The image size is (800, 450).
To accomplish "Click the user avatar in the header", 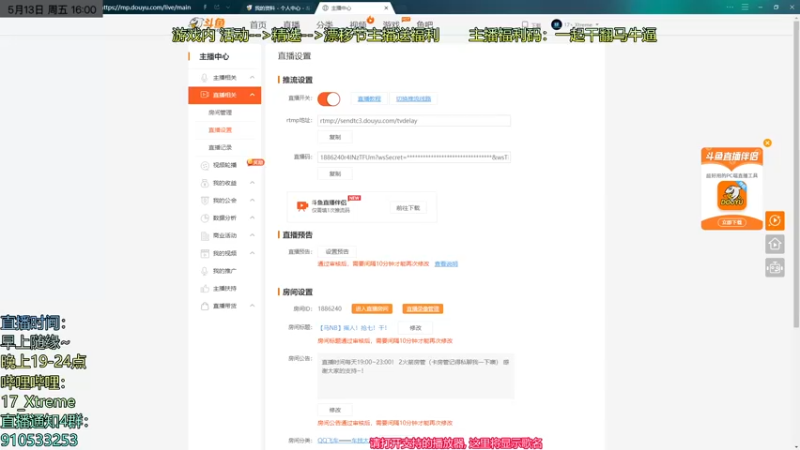I will pos(556,24).
